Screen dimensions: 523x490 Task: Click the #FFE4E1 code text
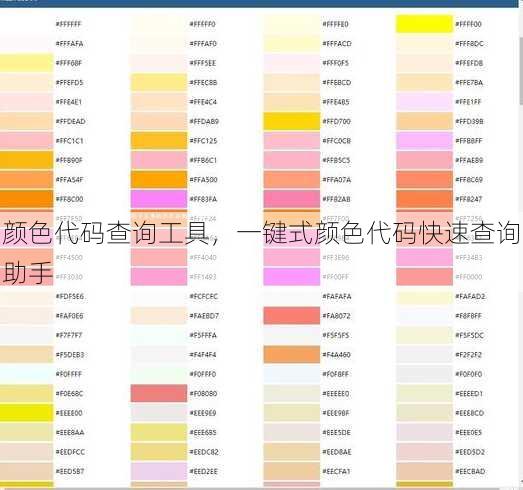[68, 102]
